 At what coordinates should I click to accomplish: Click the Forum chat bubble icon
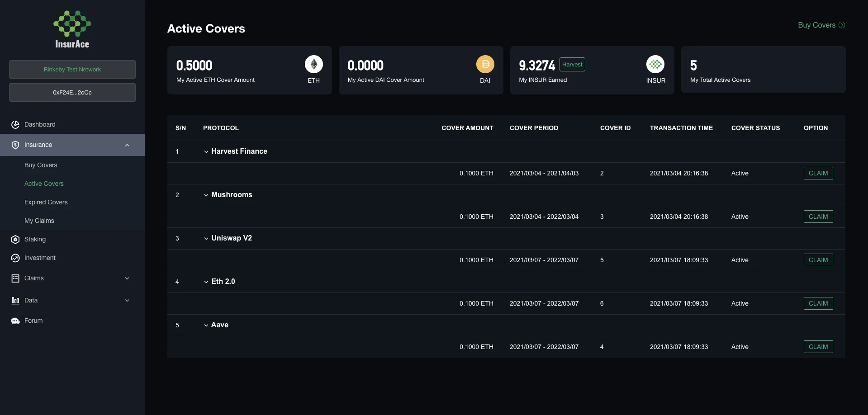tap(15, 321)
